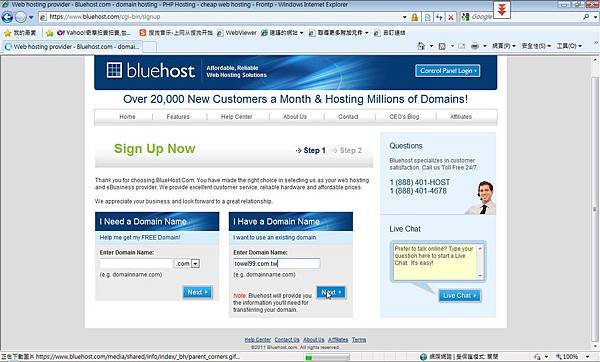Click the Internet zone globe status icon
Image resolution: width=600 pixels, height=362 pixels.
[423, 357]
